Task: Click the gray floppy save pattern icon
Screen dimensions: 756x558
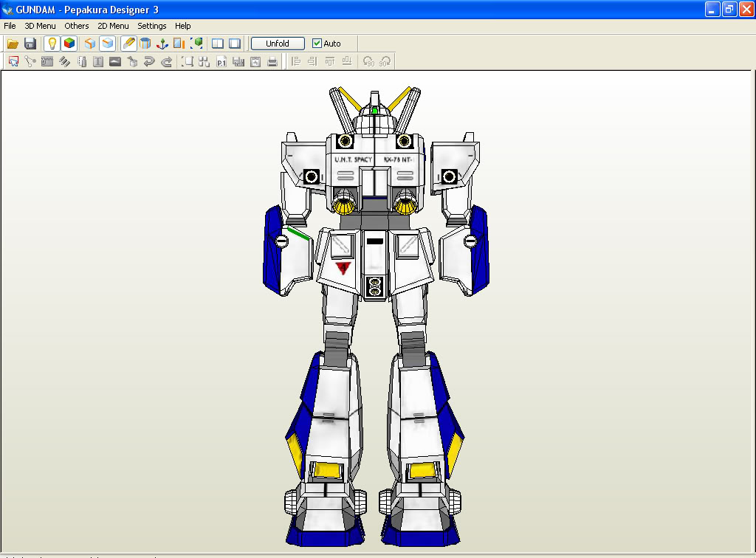Action: [238, 62]
